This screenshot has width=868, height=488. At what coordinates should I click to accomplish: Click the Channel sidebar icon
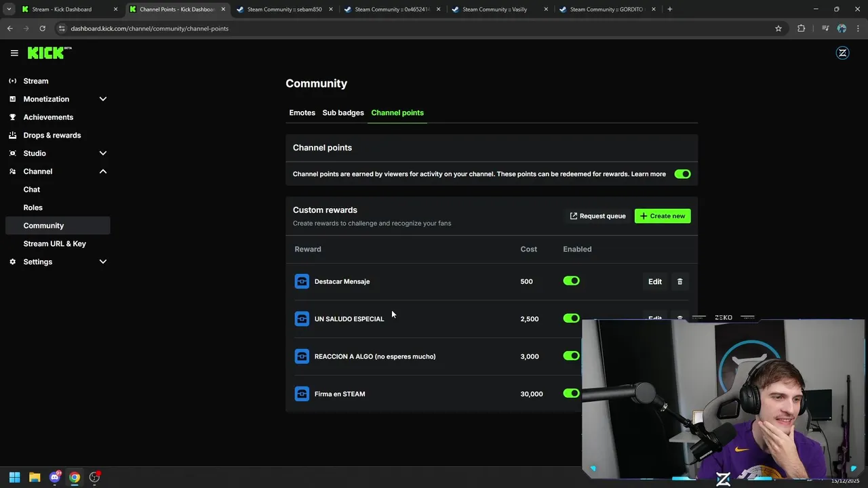(12, 171)
